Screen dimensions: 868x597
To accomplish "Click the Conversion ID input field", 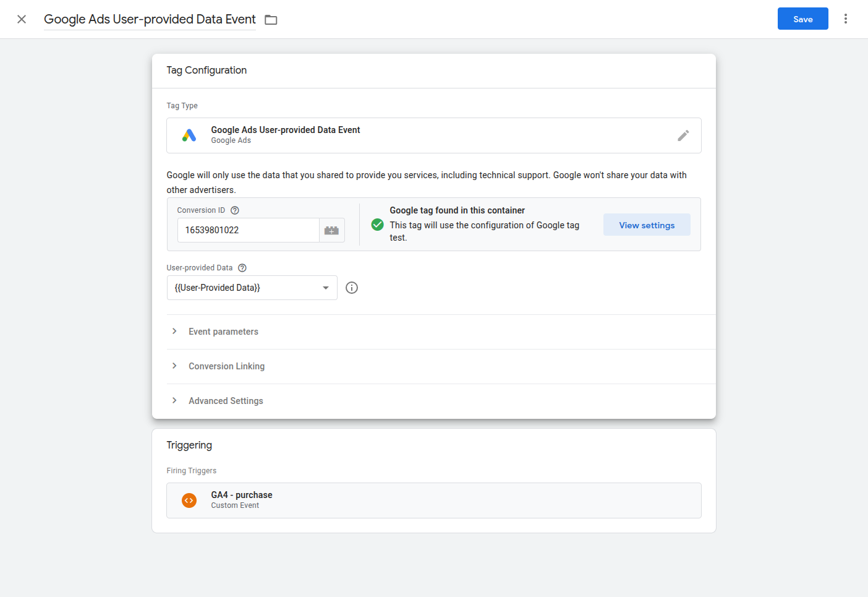I will tap(247, 230).
